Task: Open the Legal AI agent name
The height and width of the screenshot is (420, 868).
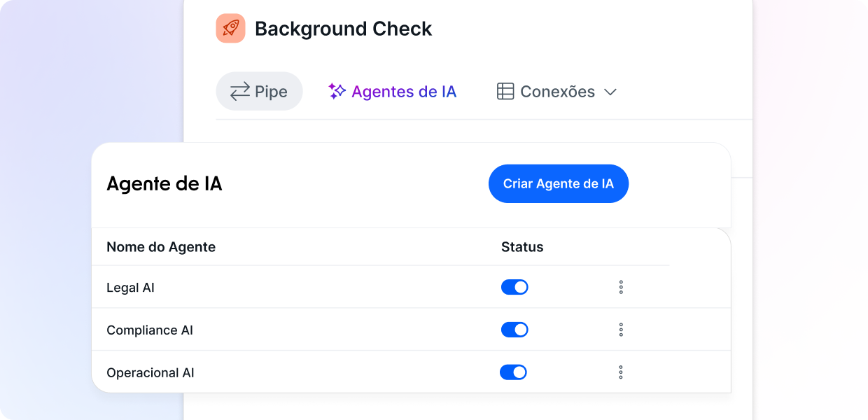Action: pyautogui.click(x=130, y=288)
